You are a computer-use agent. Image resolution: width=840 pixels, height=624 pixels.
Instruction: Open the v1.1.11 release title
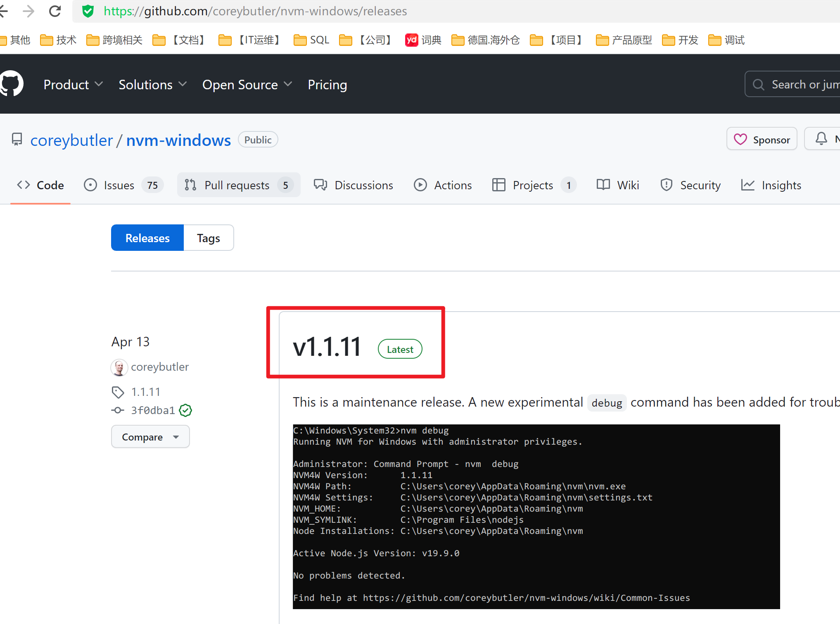pyautogui.click(x=327, y=346)
